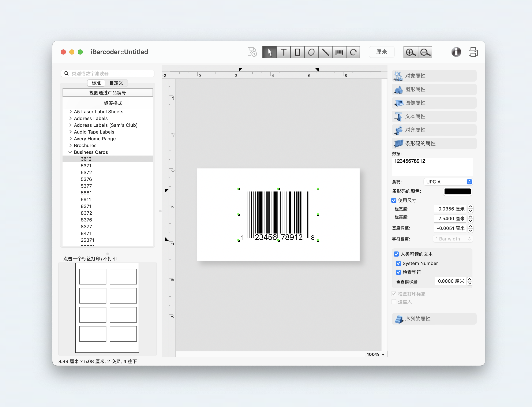The height and width of the screenshot is (407, 532).
Task: Switch to the 自定义 tab
Action: (116, 83)
